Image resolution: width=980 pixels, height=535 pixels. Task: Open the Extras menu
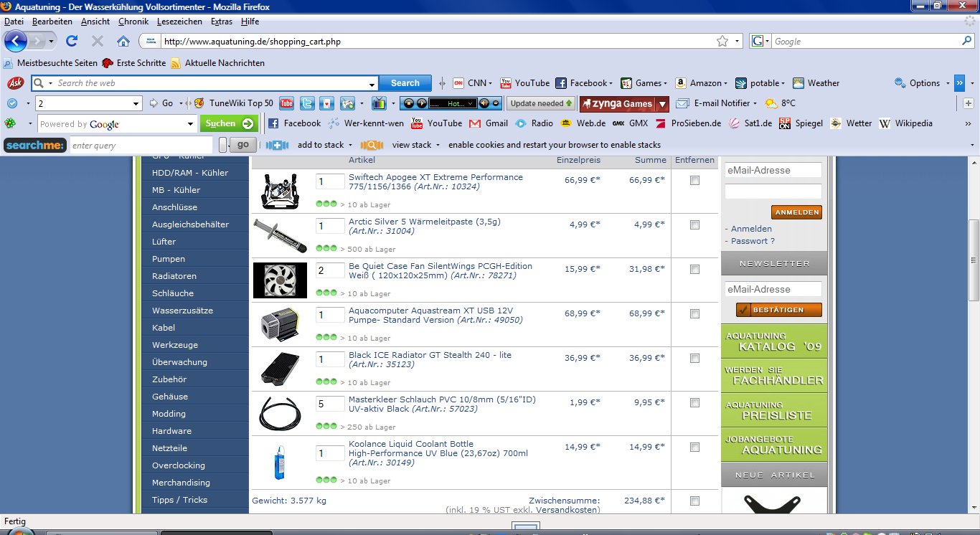click(x=222, y=22)
